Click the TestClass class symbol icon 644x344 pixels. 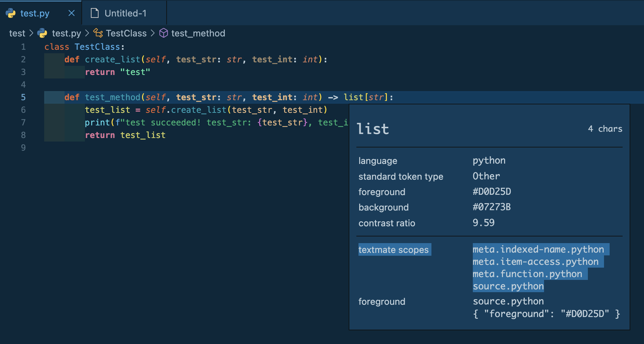[x=98, y=33]
